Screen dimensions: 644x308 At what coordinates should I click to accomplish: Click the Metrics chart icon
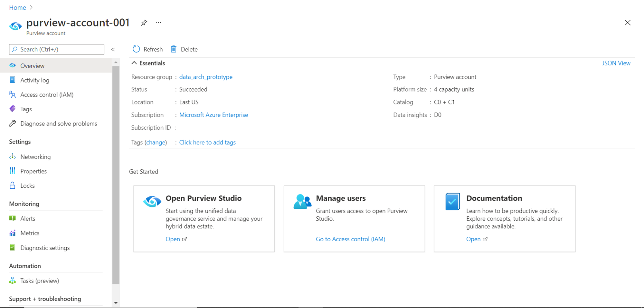pos(13,233)
